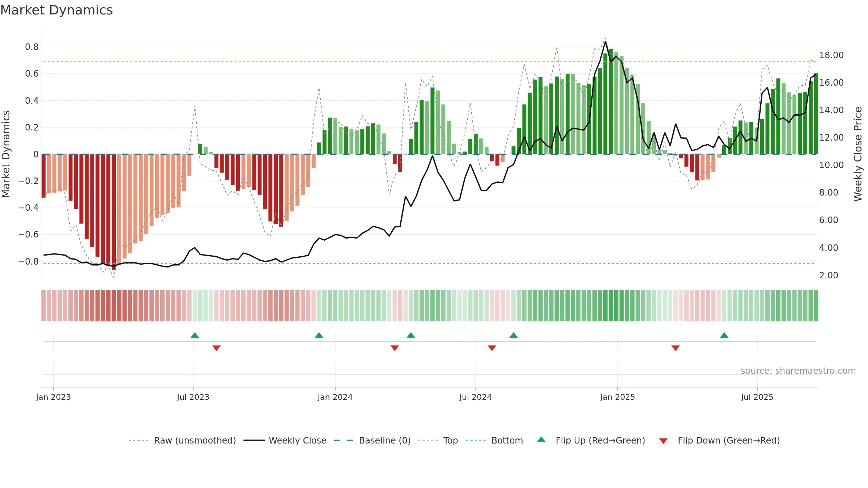Click the source: sharemaestro.com text
868x488 pixels.
[798, 371]
